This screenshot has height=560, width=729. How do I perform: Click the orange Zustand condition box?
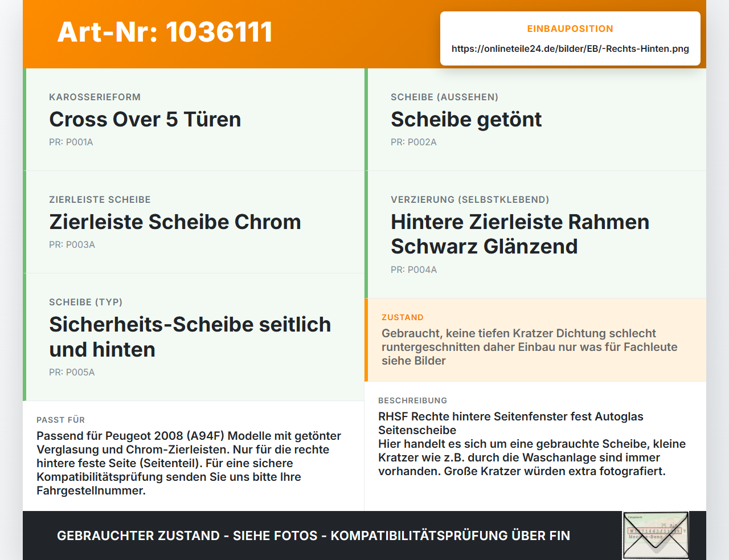pos(535,340)
